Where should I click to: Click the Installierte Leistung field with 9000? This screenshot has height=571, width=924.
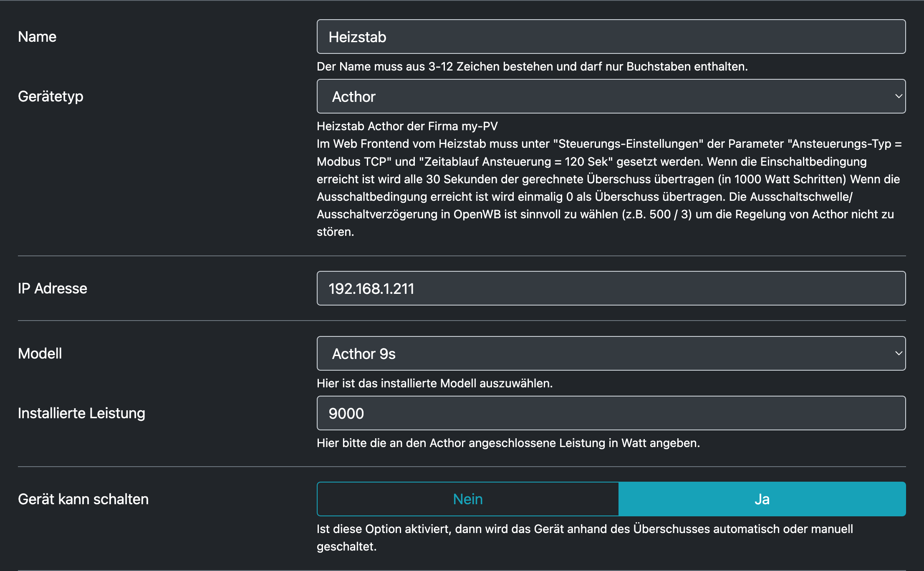611,413
